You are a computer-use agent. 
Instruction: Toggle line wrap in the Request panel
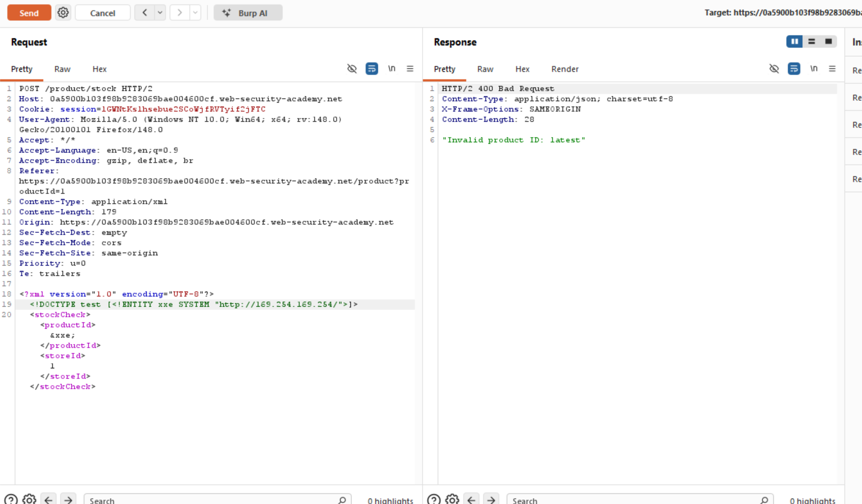point(372,69)
